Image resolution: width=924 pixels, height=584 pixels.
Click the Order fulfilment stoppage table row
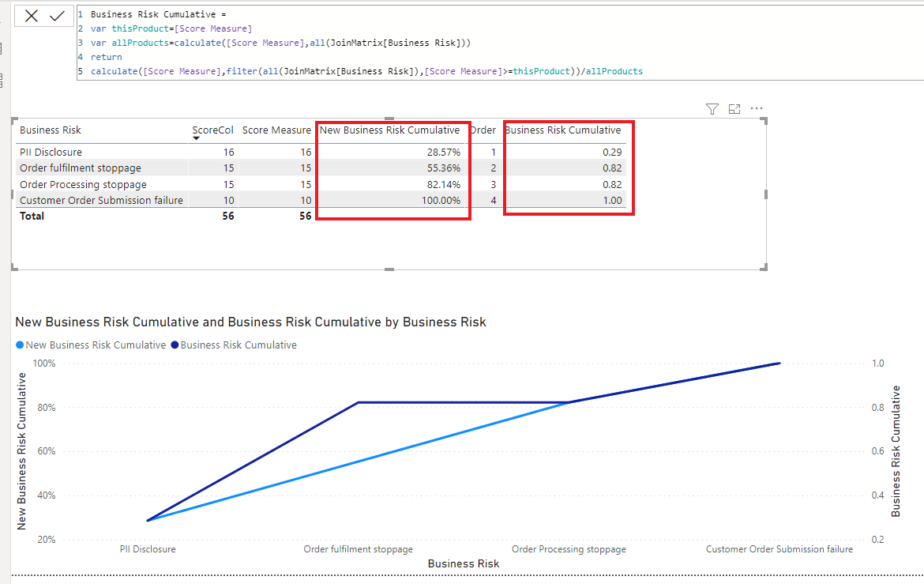click(320, 168)
